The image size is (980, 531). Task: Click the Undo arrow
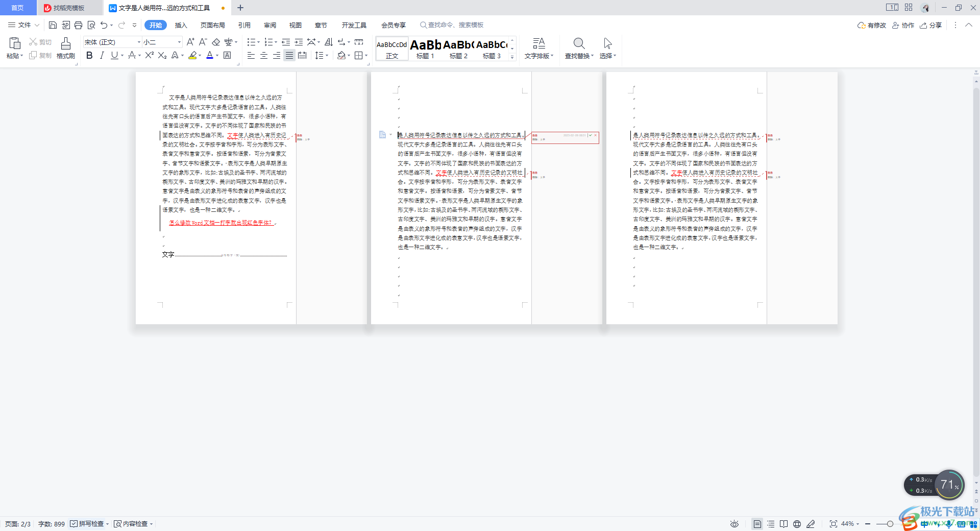click(x=104, y=25)
